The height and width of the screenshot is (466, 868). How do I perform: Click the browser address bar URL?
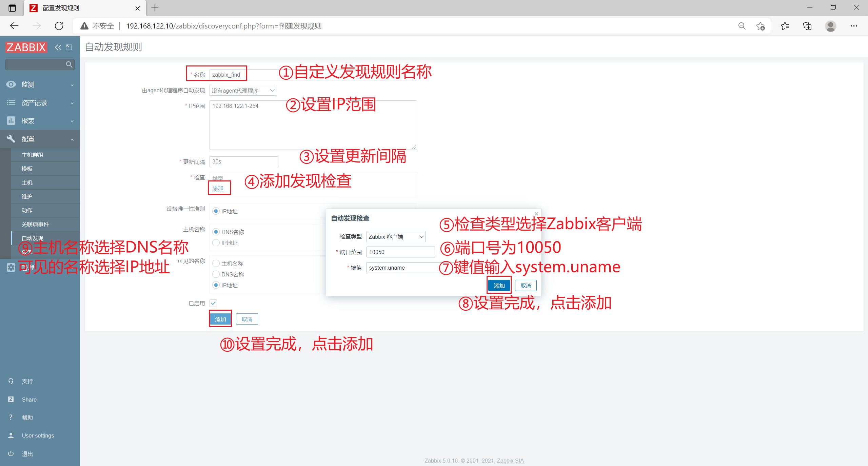tap(224, 26)
